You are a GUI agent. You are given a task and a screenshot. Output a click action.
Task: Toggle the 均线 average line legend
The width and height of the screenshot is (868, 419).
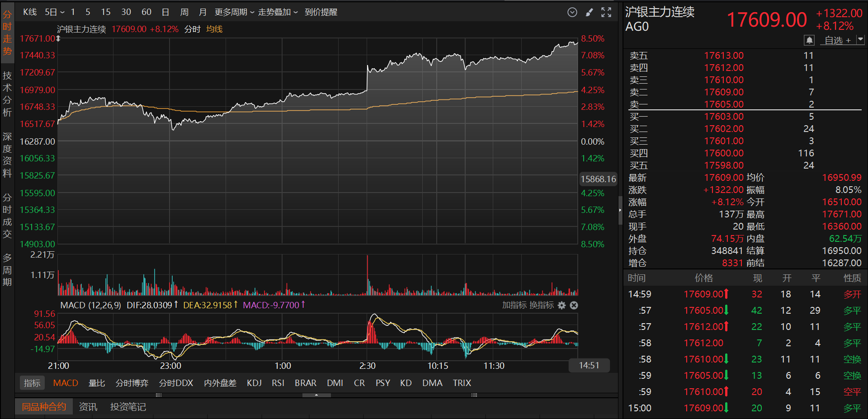tap(214, 29)
